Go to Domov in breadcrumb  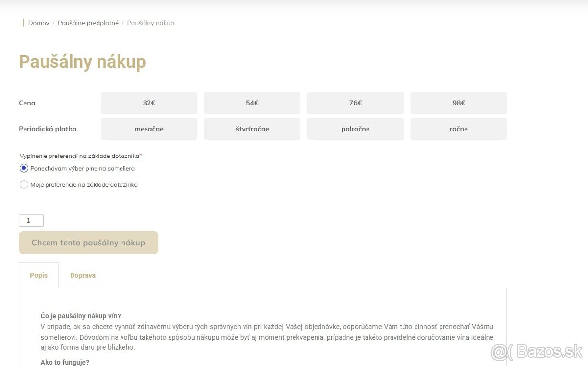[39, 23]
